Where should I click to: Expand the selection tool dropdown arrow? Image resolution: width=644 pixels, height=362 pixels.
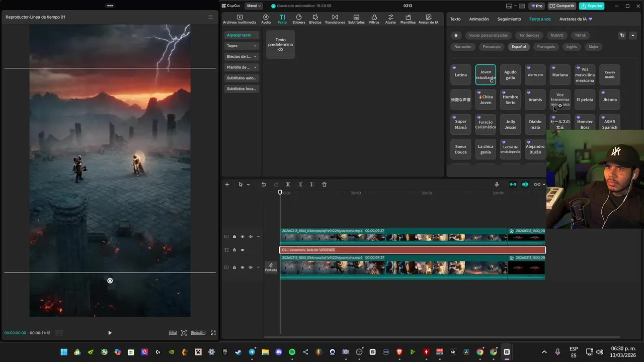click(x=248, y=185)
